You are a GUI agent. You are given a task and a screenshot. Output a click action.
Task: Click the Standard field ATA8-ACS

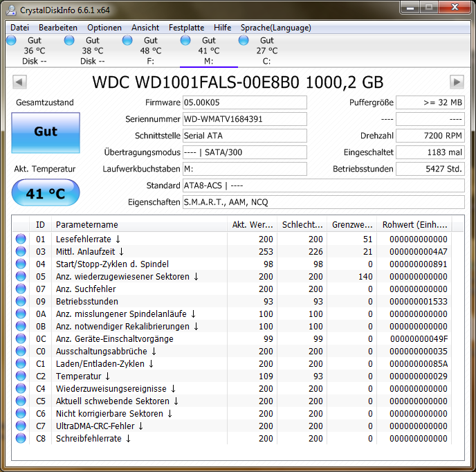[324, 185]
